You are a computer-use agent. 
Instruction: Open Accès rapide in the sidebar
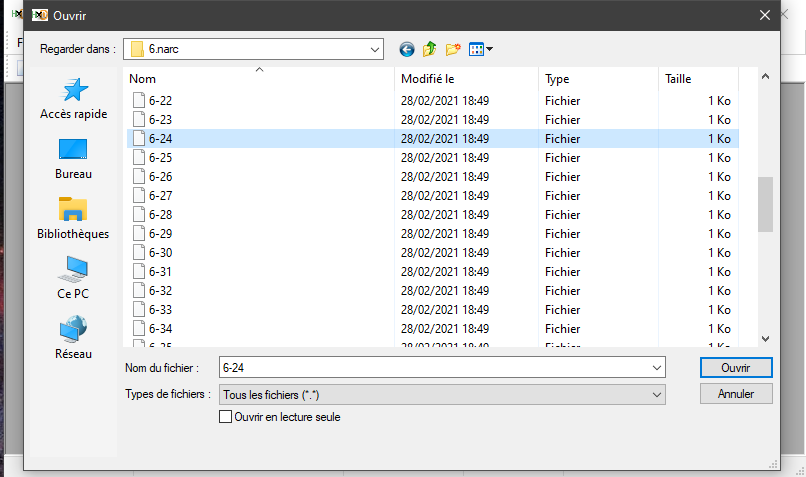click(73, 98)
